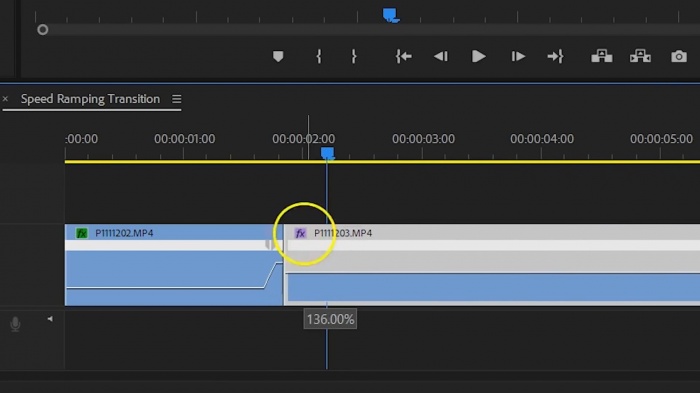Click the program monitor zoom scrollbar handle
The height and width of the screenshot is (393, 700).
point(42,30)
